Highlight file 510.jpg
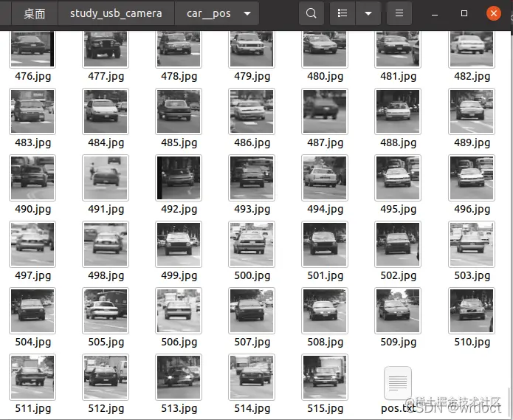 [472, 311]
